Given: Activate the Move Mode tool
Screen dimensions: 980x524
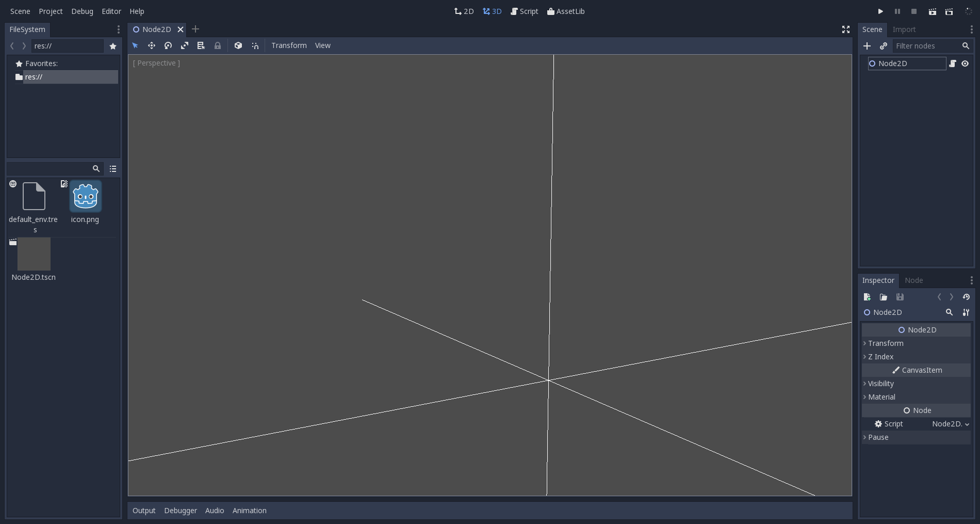Looking at the screenshot, I should (152, 45).
